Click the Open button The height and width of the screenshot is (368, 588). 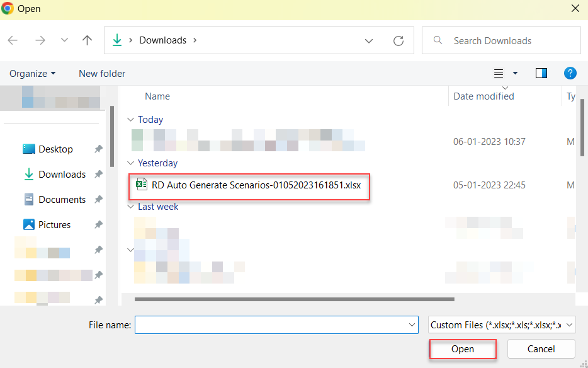(462, 348)
